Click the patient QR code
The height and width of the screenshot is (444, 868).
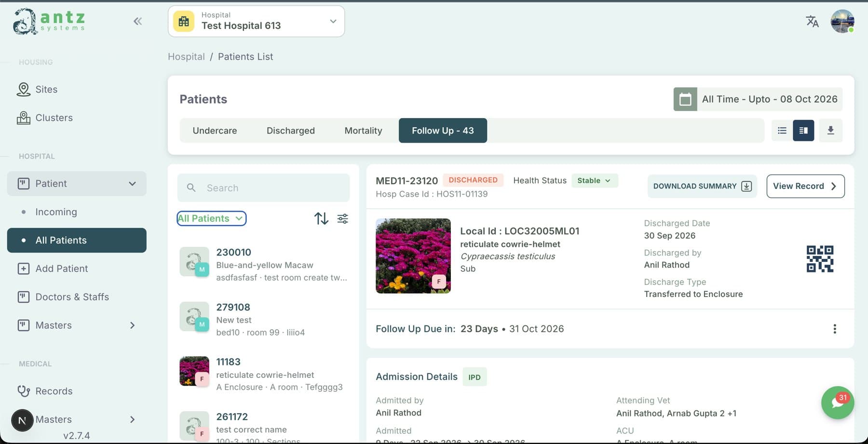pos(820,259)
